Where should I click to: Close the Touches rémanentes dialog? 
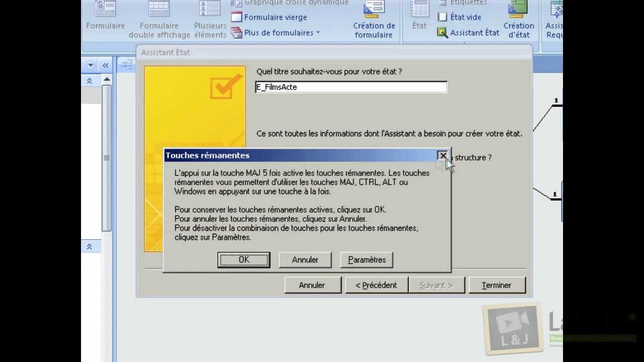[442, 156]
